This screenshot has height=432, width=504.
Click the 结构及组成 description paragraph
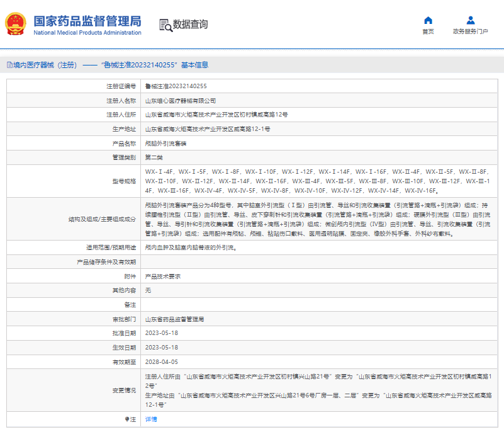tap(318, 219)
